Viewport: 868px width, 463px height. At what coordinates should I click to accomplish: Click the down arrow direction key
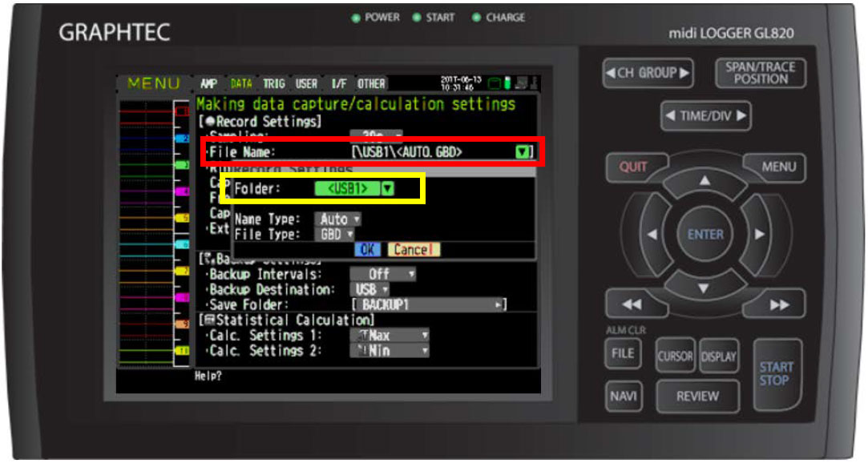(x=704, y=287)
